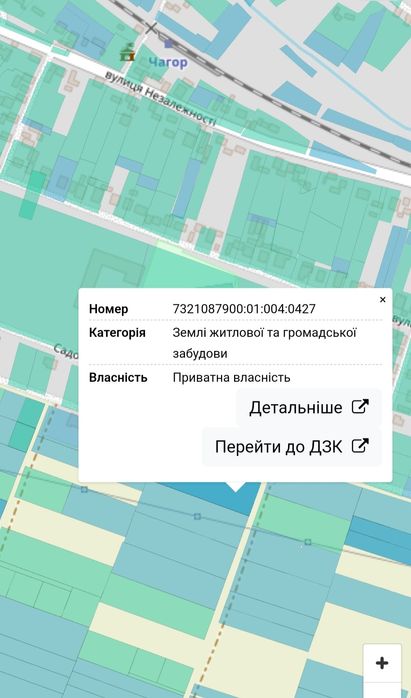This screenshot has width=411, height=698.
Task: Open Детальніше parcel details
Action: click(309, 407)
